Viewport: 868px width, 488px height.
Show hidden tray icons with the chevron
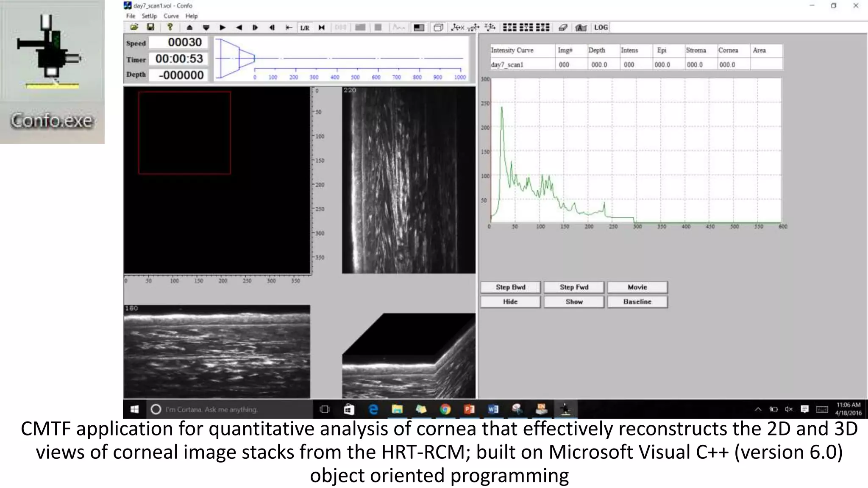click(x=758, y=409)
